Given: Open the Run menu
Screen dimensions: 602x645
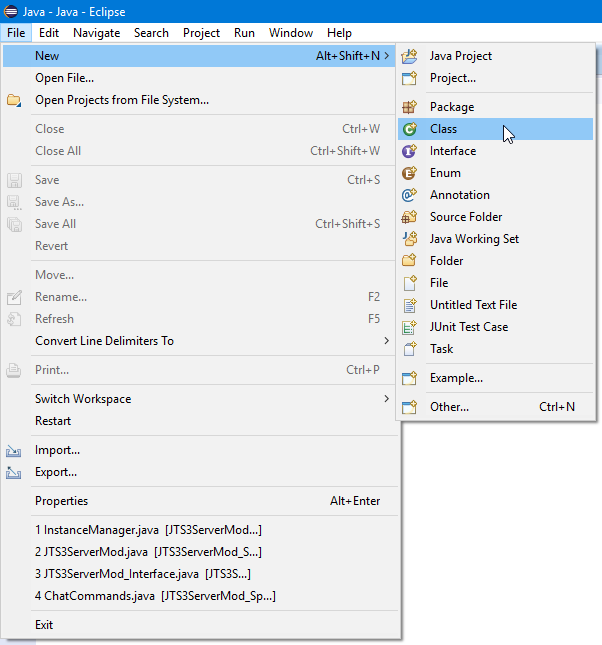Looking at the screenshot, I should 244,33.
